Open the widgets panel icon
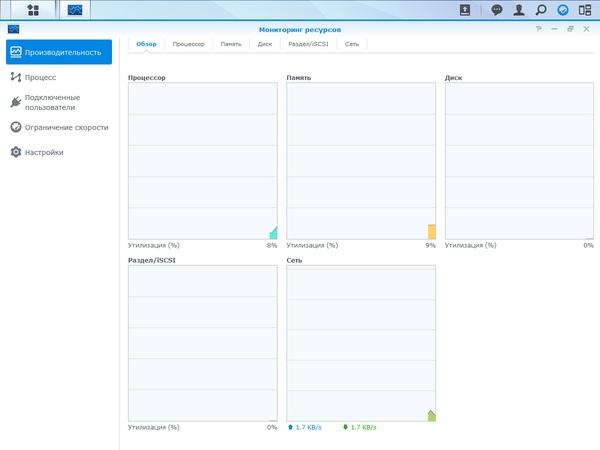The height and width of the screenshot is (450, 600). 585,10
